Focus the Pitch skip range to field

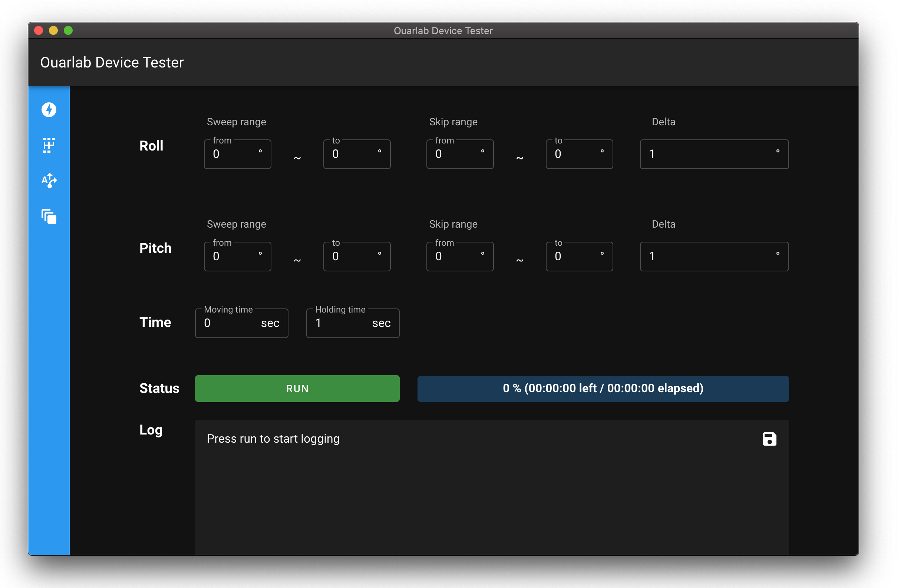(x=579, y=257)
